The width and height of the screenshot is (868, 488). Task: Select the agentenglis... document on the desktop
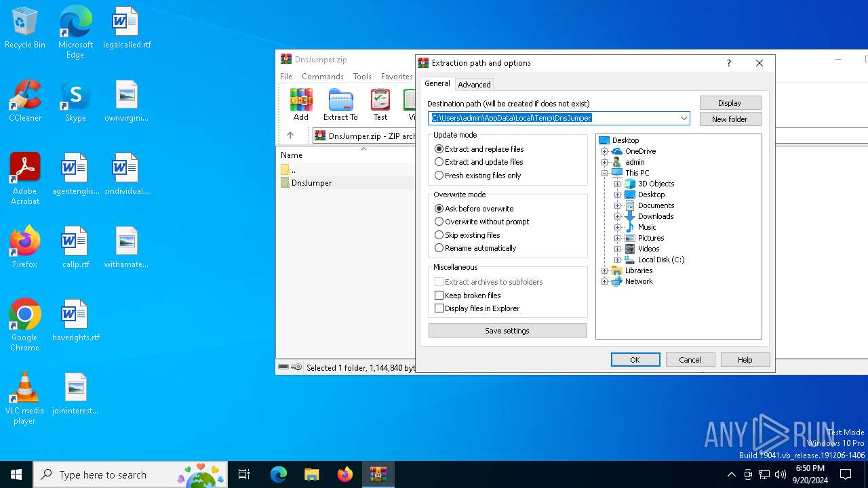point(75,175)
